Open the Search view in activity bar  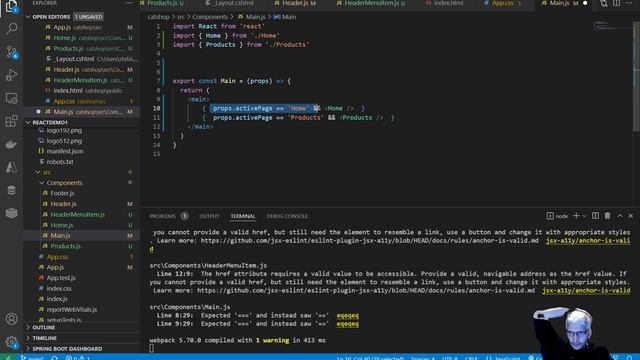11,28
